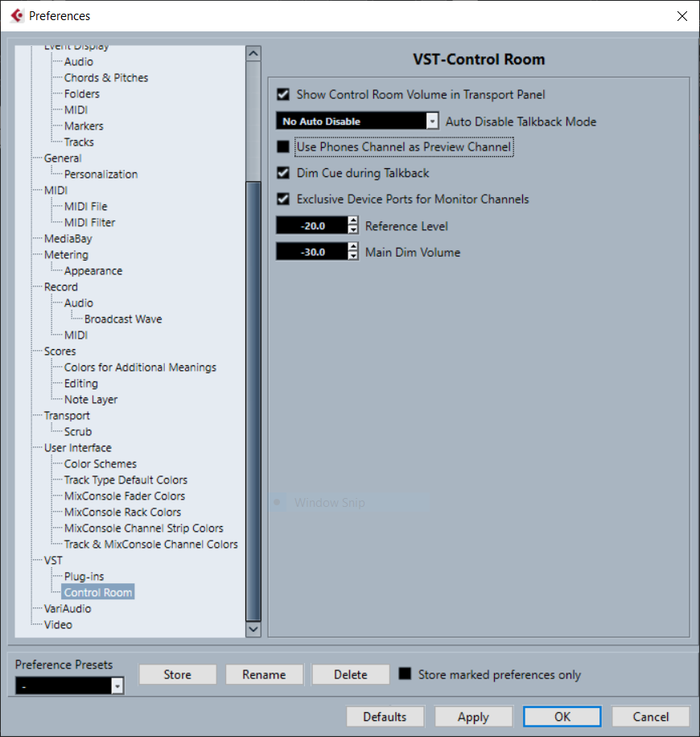Select Appearance under Metering

pyautogui.click(x=93, y=270)
